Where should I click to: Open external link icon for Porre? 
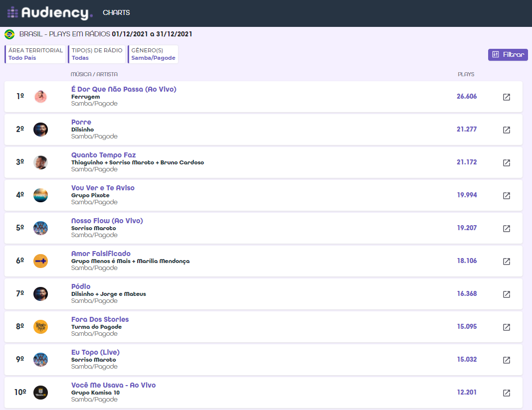(x=506, y=130)
